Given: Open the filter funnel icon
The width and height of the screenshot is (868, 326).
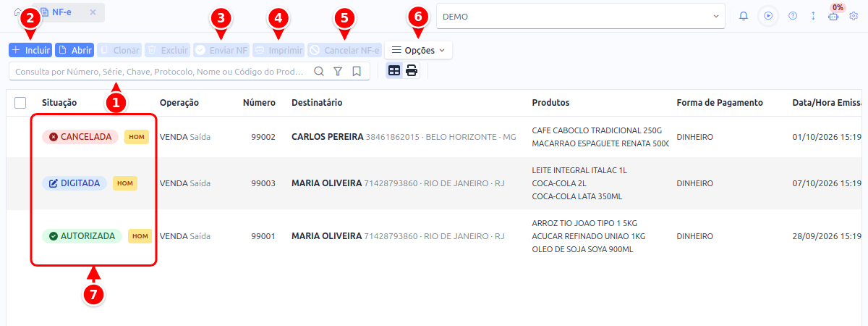Looking at the screenshot, I should [338, 71].
